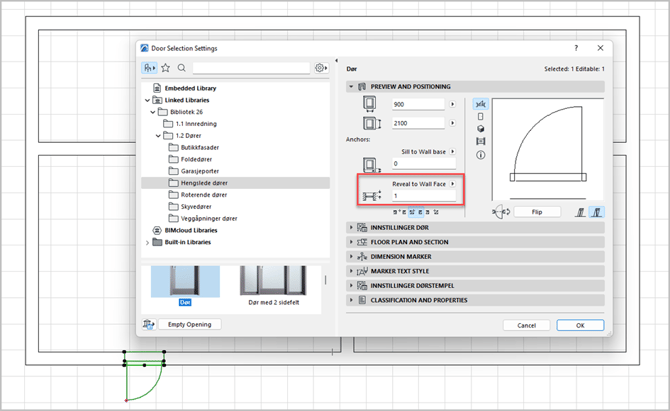Click the load library icon beside Empty Opening
Screen dimensions: 670x411
pos(149,324)
